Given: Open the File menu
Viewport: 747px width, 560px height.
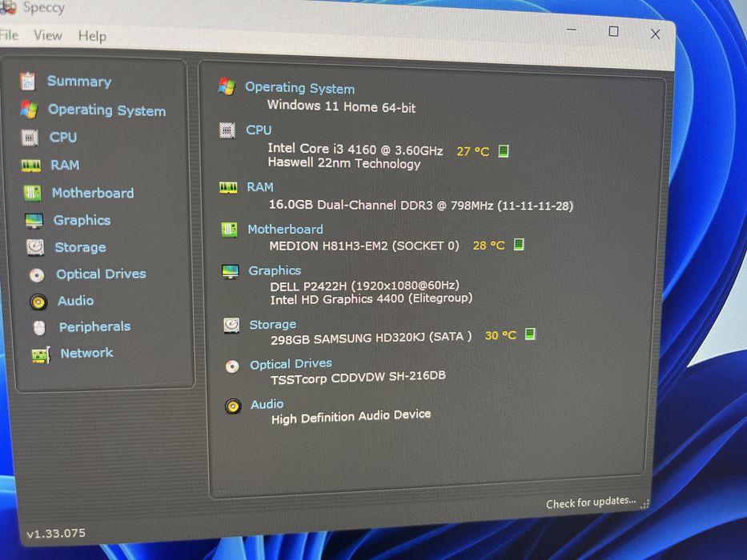Looking at the screenshot, I should (x=9, y=35).
